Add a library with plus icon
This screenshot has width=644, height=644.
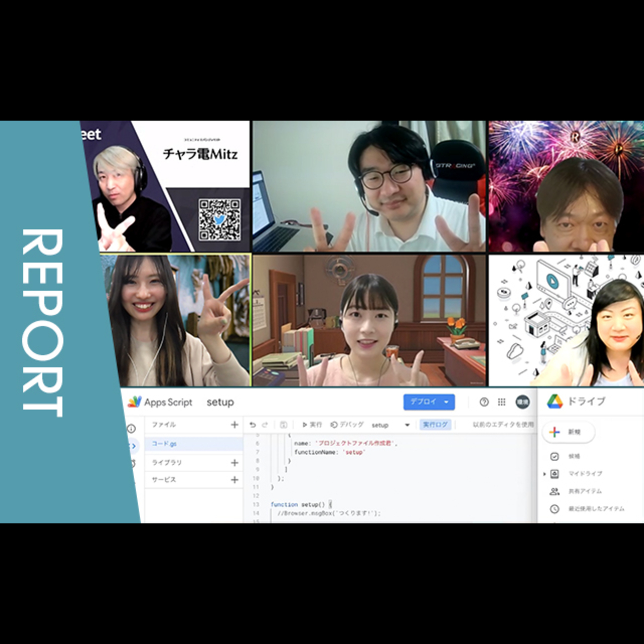pyautogui.click(x=234, y=462)
